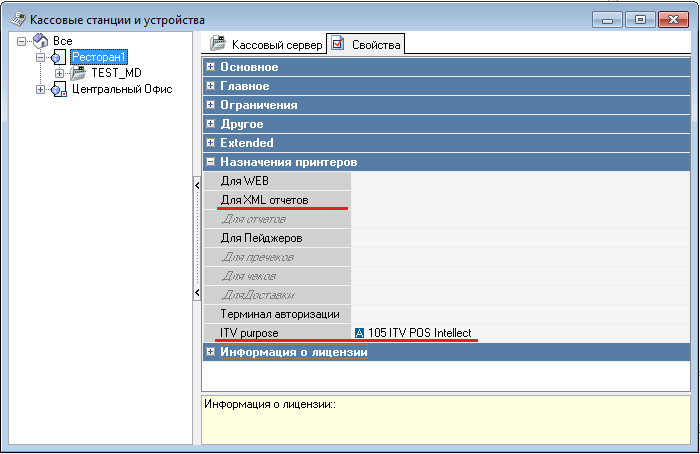Collapse the Назначения принтеров section
Viewport: 700px width, 454px height.
pos(210,162)
